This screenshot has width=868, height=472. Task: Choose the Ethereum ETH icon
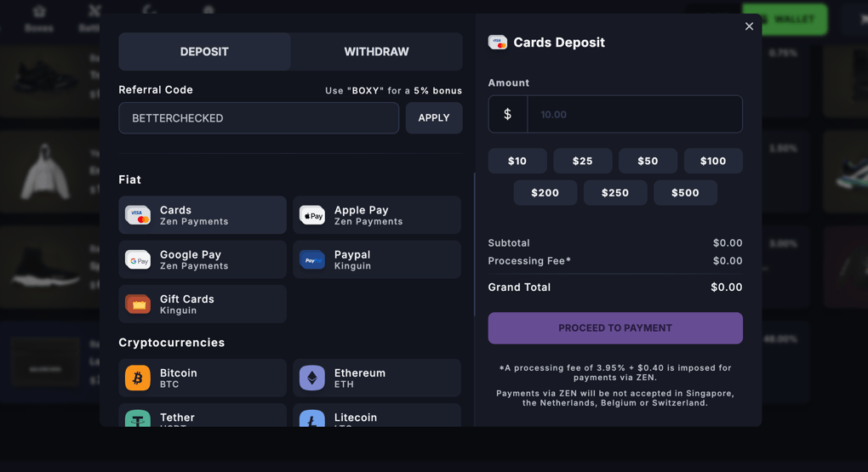pos(312,378)
